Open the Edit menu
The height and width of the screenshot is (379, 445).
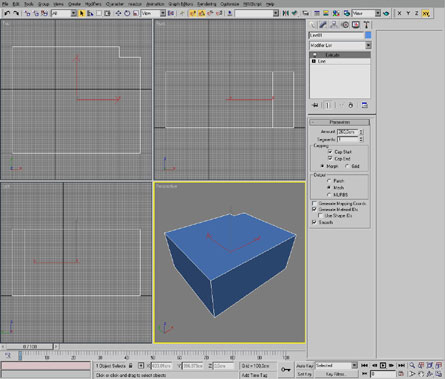[x=16, y=4]
